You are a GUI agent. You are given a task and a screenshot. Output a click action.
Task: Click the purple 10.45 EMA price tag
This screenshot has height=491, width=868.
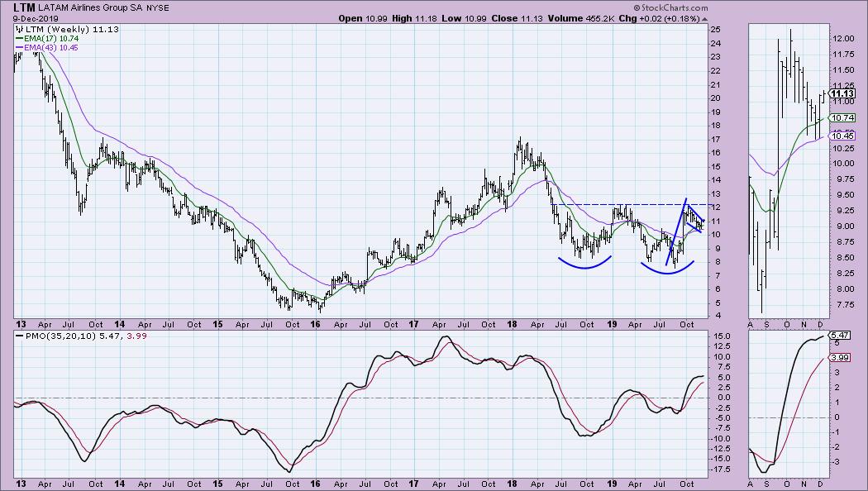tap(842, 137)
